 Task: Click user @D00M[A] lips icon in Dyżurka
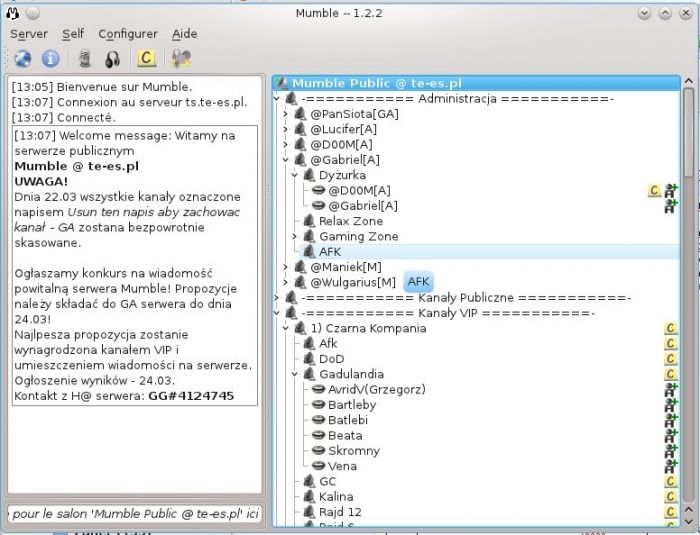tap(318, 190)
